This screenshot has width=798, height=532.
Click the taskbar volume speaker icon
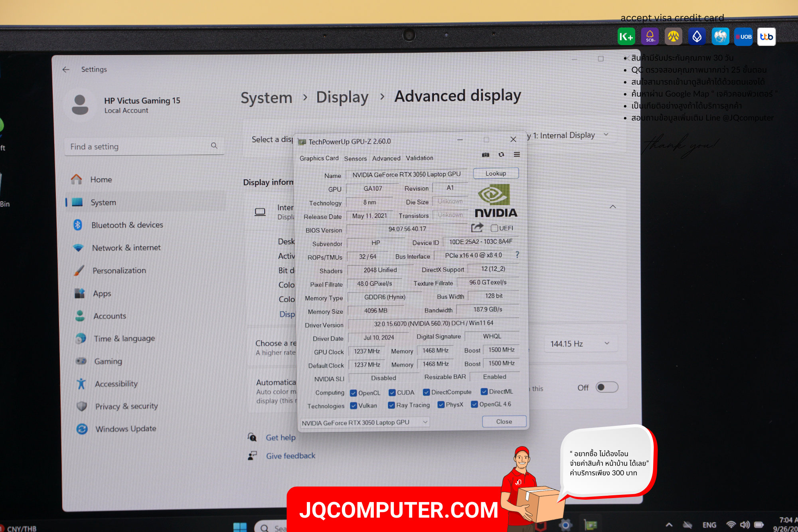coord(745,525)
